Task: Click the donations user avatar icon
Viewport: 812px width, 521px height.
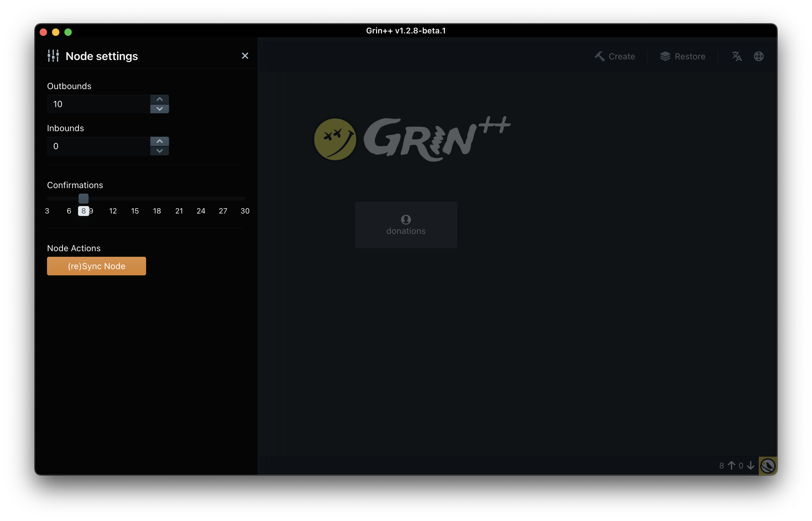Action: coord(406,220)
